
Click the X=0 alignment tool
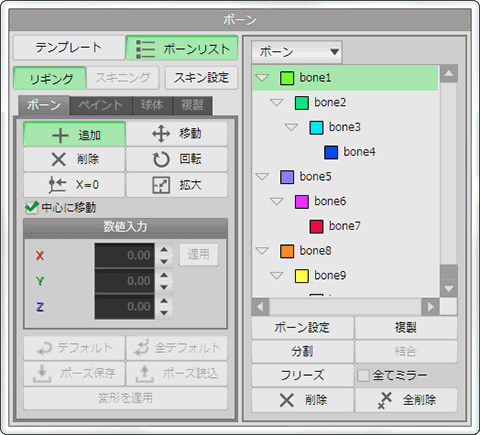click(74, 185)
